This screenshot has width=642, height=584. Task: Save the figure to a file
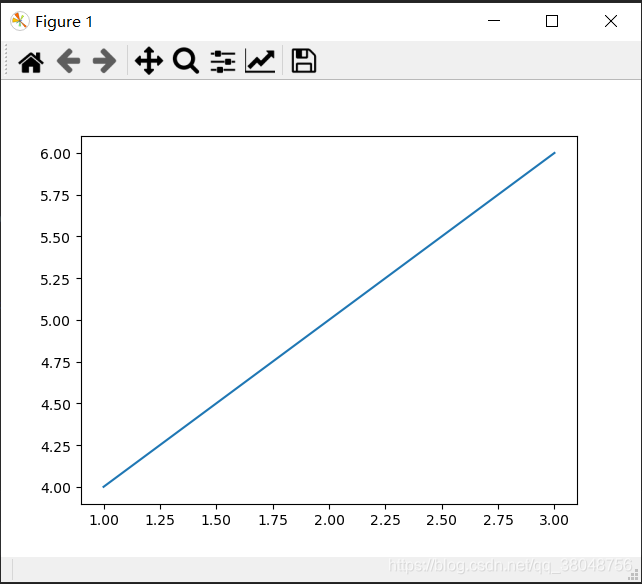303,61
